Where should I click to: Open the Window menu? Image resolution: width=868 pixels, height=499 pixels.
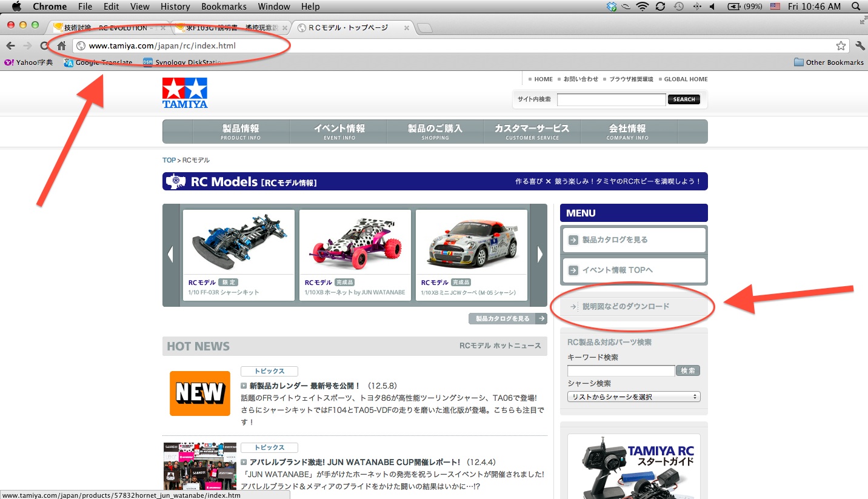274,7
